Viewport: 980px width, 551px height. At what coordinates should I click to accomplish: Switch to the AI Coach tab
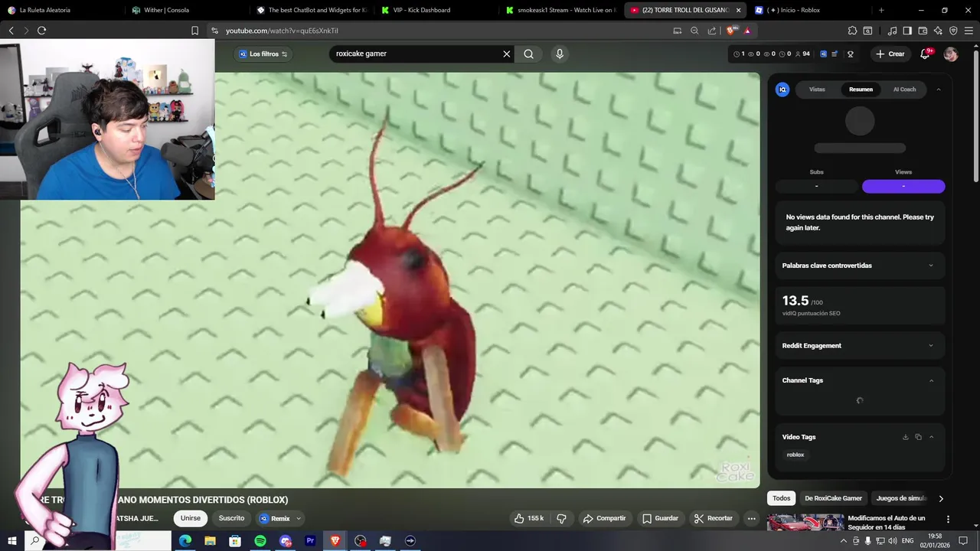904,90
